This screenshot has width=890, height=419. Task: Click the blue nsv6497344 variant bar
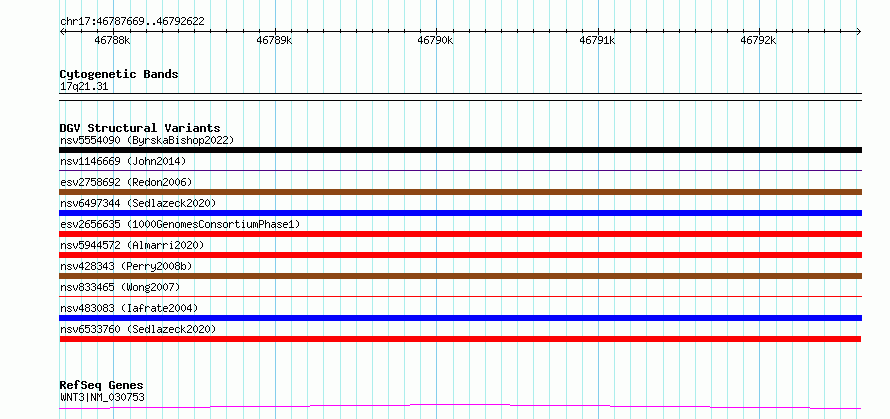point(460,213)
